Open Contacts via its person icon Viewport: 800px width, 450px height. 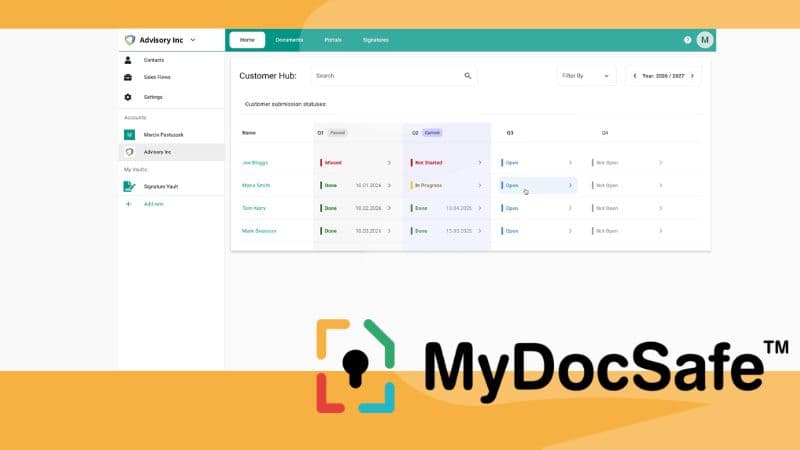tap(128, 60)
